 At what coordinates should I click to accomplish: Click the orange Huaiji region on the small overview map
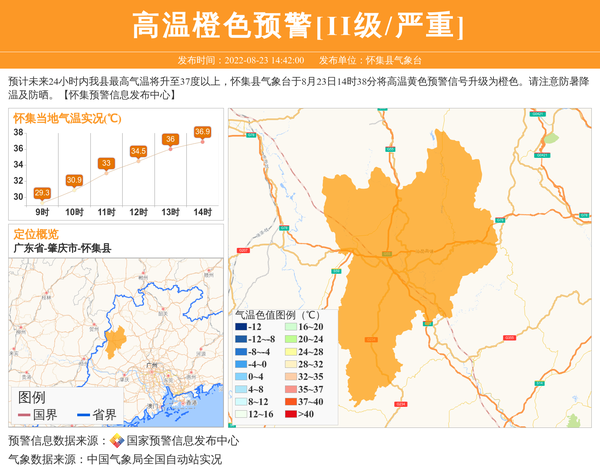coord(116,340)
